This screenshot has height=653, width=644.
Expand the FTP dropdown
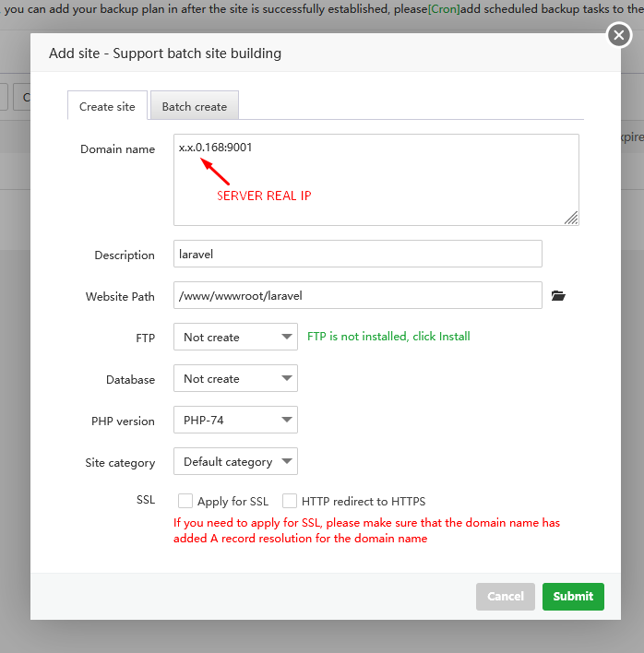(x=235, y=338)
